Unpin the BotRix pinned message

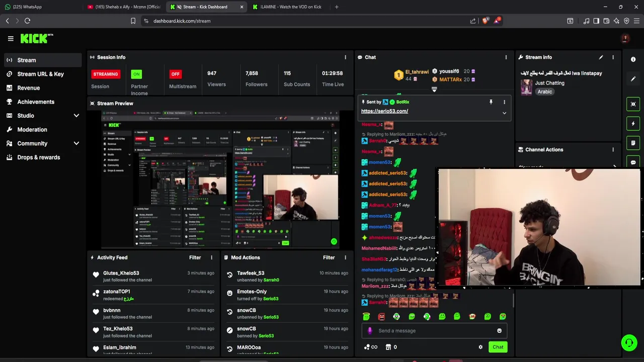click(x=491, y=102)
